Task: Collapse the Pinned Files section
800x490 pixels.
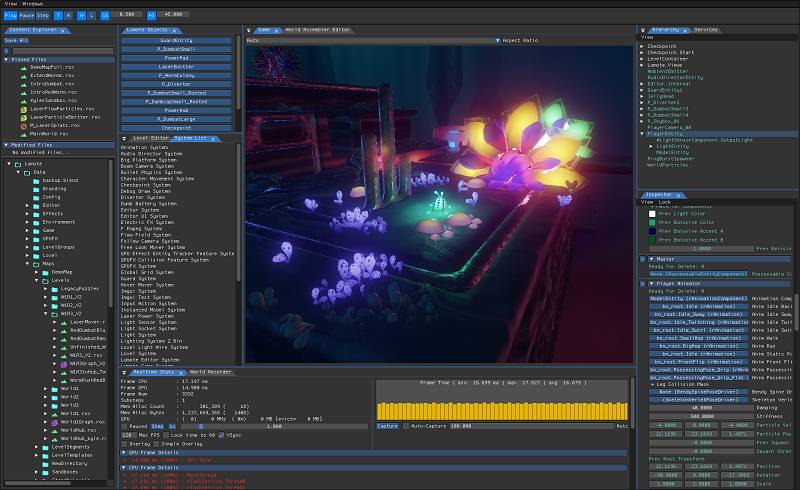Action: (x=6, y=60)
